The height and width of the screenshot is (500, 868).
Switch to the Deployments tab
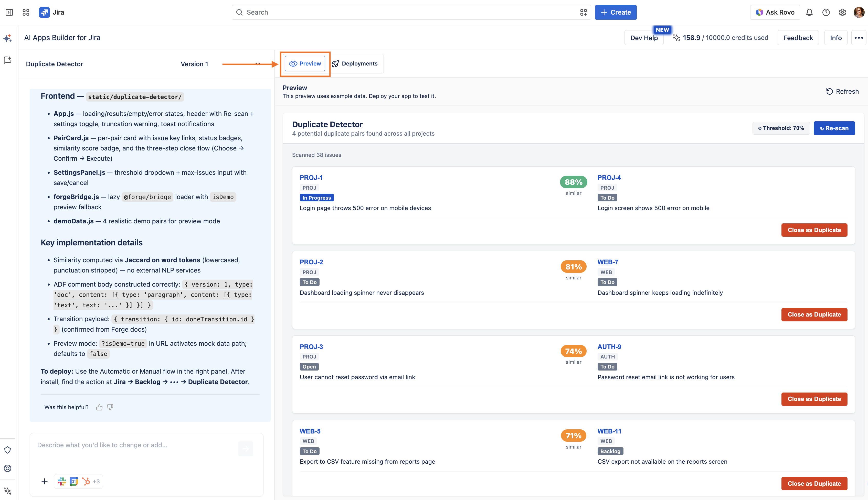tap(355, 63)
